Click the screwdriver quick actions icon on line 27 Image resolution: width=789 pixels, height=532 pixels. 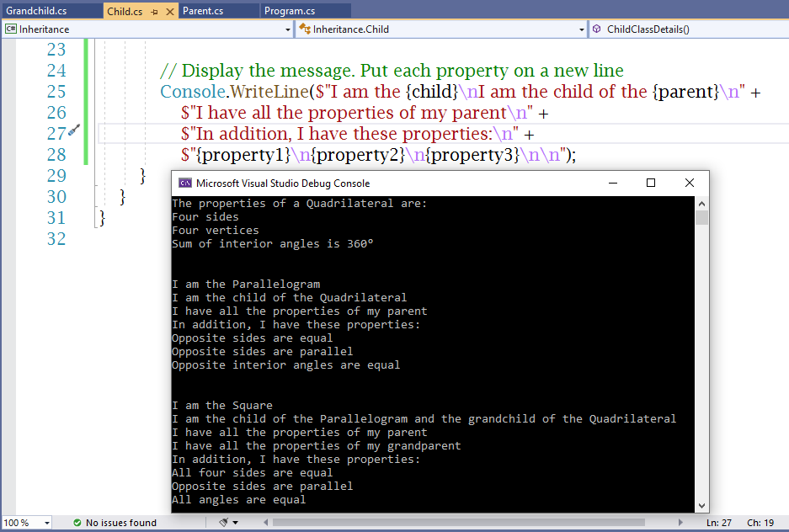pos(74,130)
